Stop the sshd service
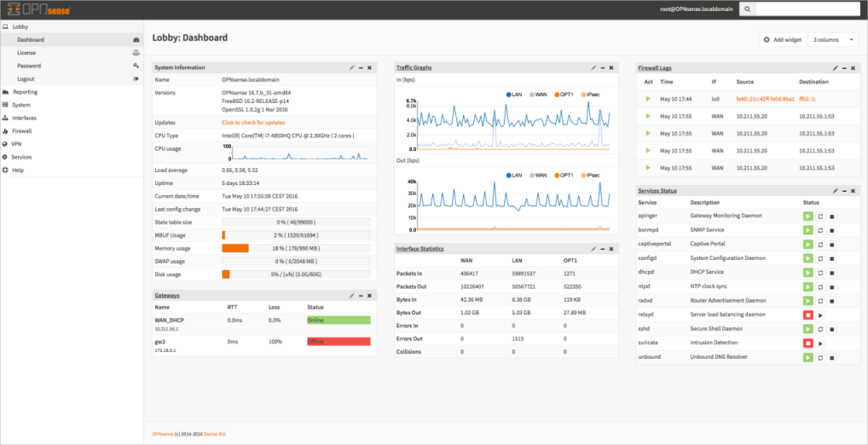 832,329
